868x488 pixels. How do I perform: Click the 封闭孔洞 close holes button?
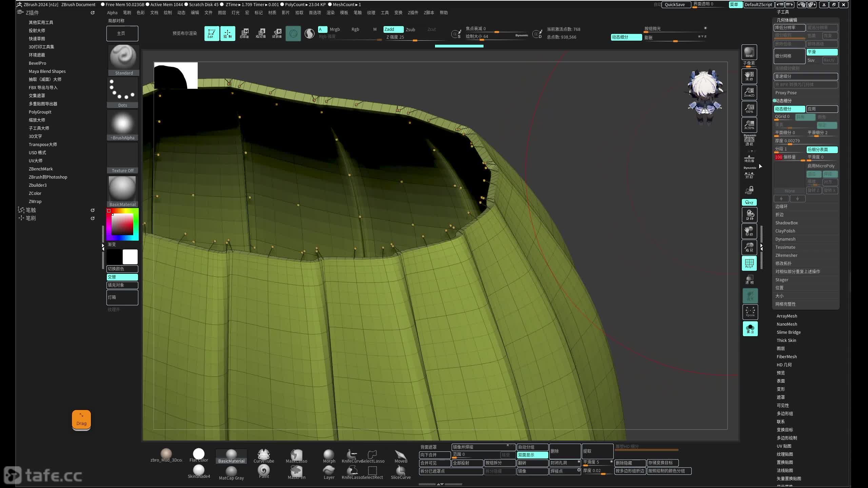[565, 463]
